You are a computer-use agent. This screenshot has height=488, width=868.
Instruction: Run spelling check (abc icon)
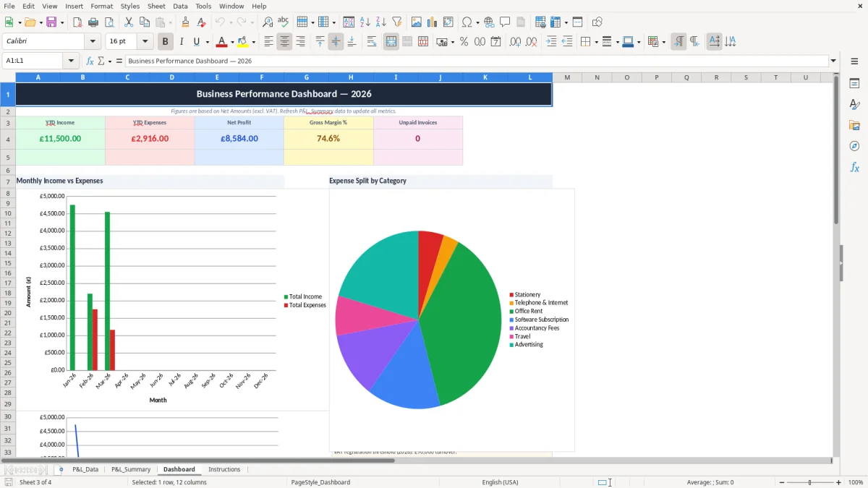coord(284,22)
